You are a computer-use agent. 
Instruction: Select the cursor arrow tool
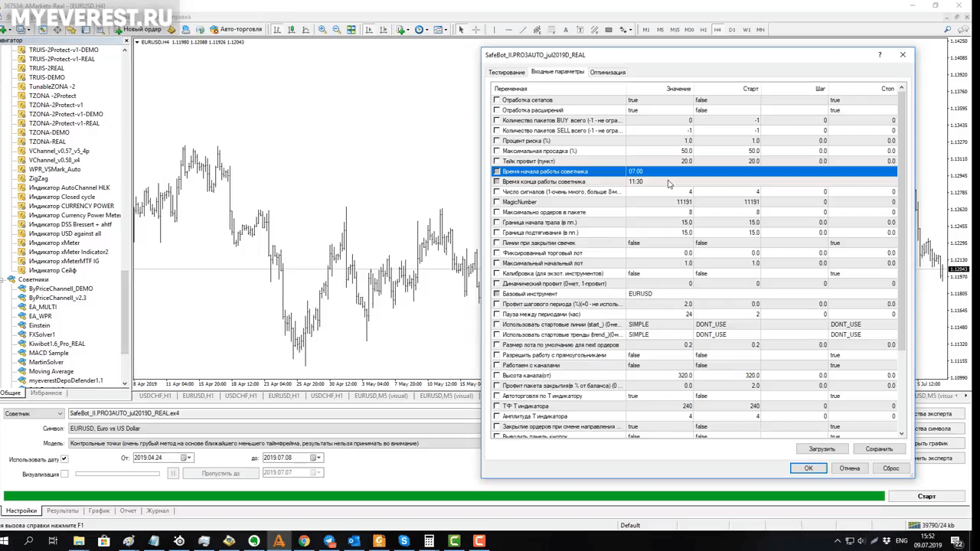[x=461, y=30]
